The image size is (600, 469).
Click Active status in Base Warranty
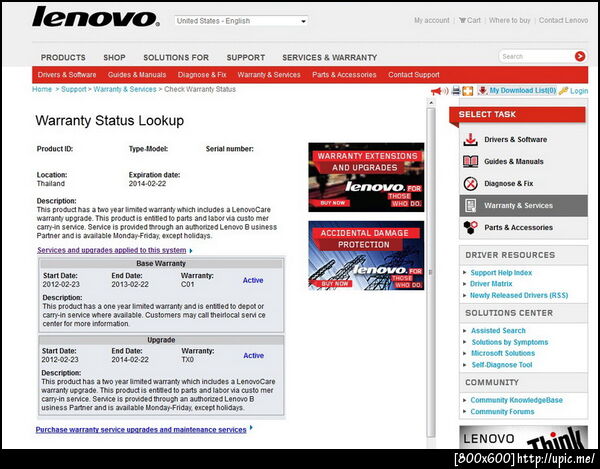(253, 280)
